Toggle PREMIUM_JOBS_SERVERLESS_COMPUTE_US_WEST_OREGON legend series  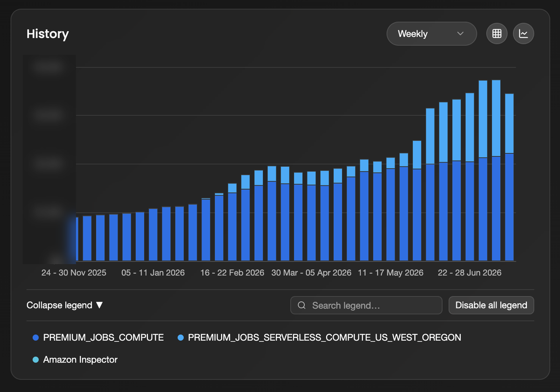[324, 337]
